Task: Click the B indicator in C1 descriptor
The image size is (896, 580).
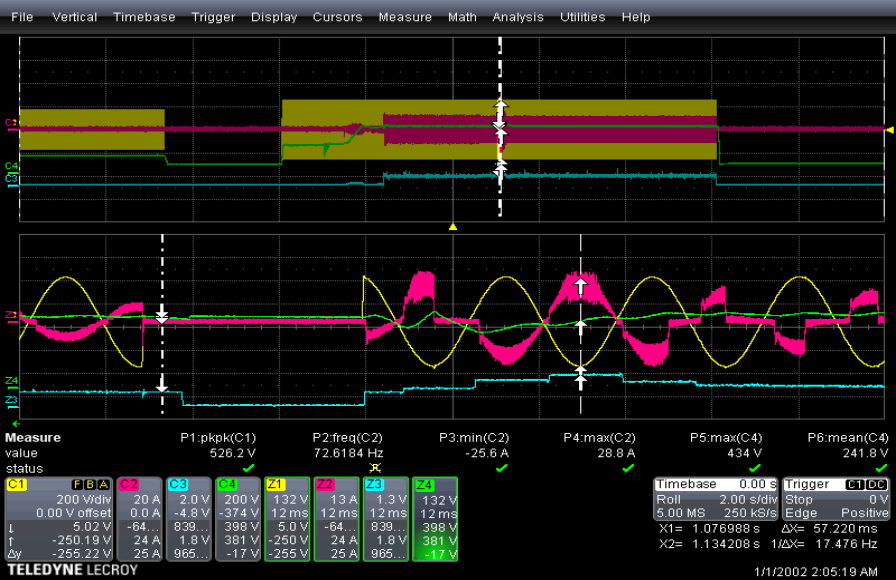Action: pyautogui.click(x=90, y=485)
